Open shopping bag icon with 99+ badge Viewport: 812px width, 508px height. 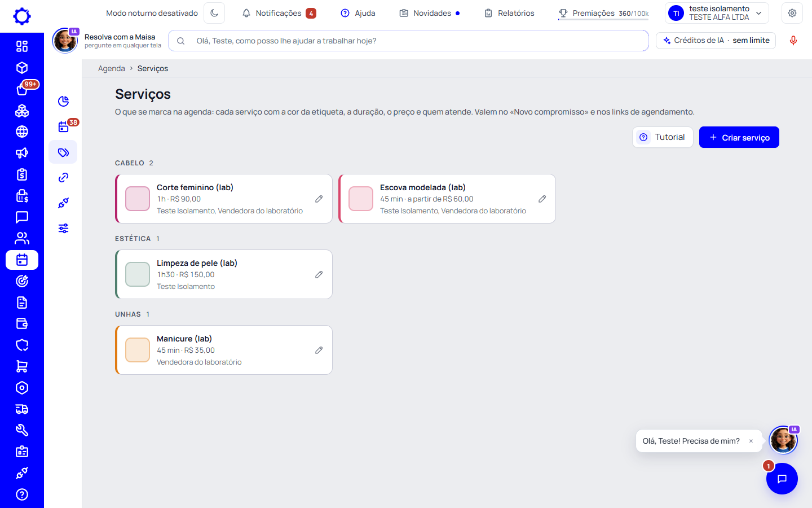[22, 89]
